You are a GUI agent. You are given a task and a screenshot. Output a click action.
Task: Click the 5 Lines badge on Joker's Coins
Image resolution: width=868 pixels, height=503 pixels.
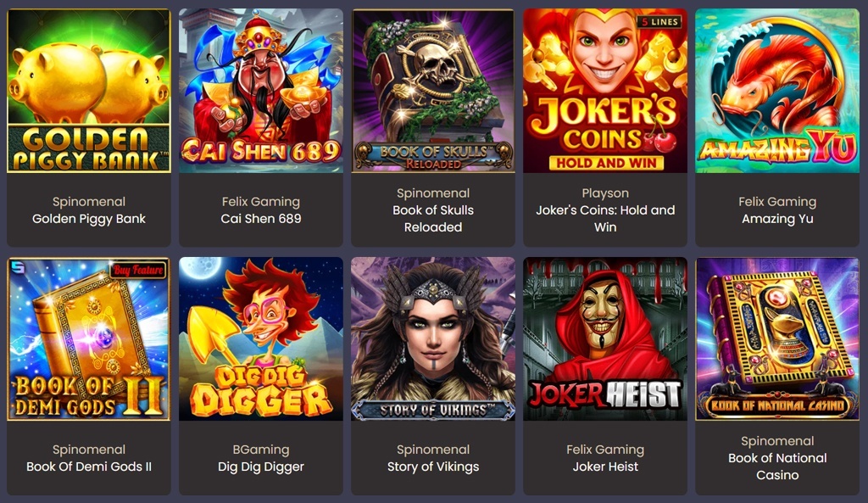(659, 21)
